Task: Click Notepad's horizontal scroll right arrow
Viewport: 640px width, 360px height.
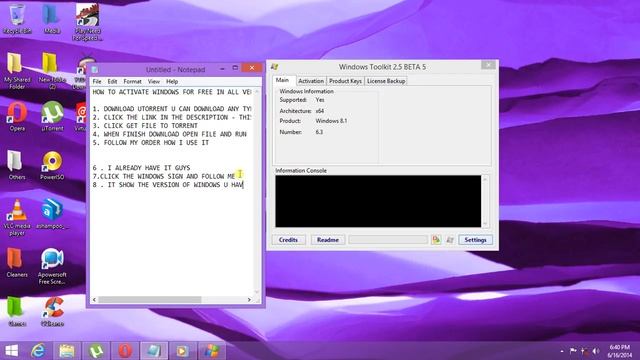Action: [x=249, y=300]
